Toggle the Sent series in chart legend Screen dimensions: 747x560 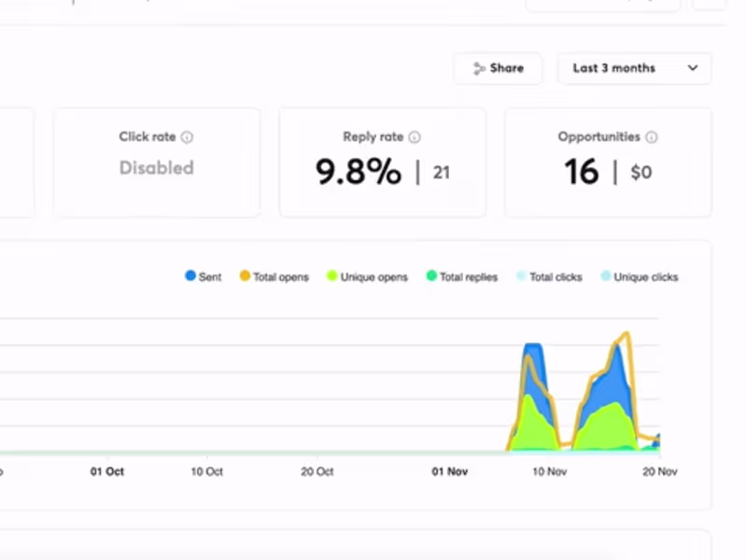tap(204, 276)
